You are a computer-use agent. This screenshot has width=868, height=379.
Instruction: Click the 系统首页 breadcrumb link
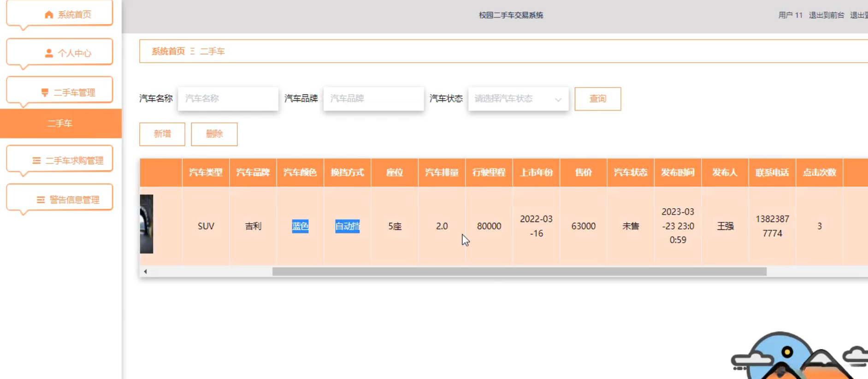(168, 51)
